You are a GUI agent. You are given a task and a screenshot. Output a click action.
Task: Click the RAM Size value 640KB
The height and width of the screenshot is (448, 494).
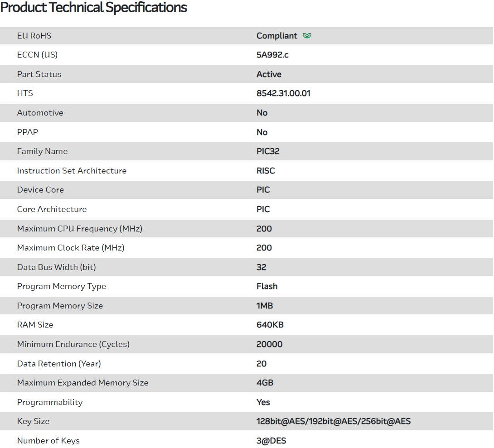(x=270, y=325)
